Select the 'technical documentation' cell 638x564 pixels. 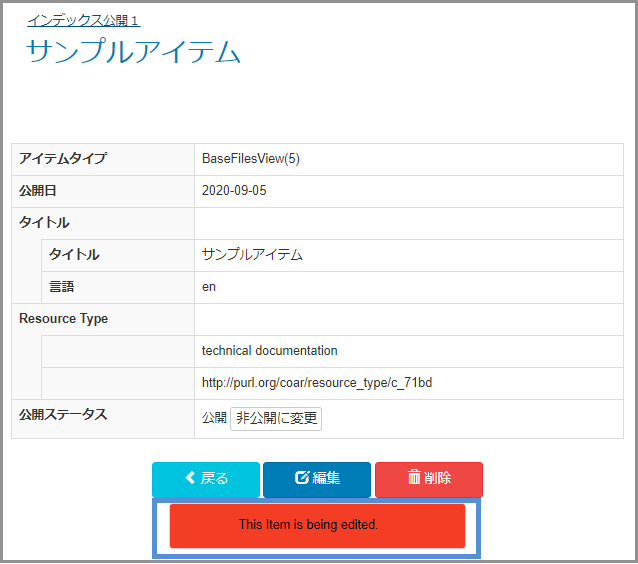(269, 351)
